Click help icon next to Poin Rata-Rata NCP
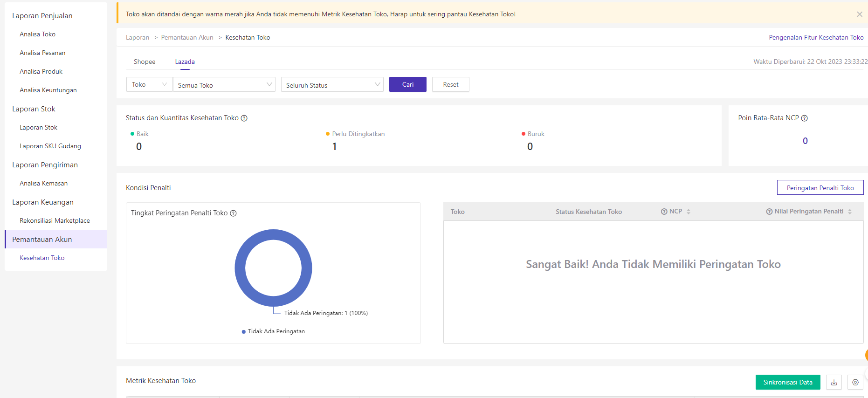 pos(804,118)
